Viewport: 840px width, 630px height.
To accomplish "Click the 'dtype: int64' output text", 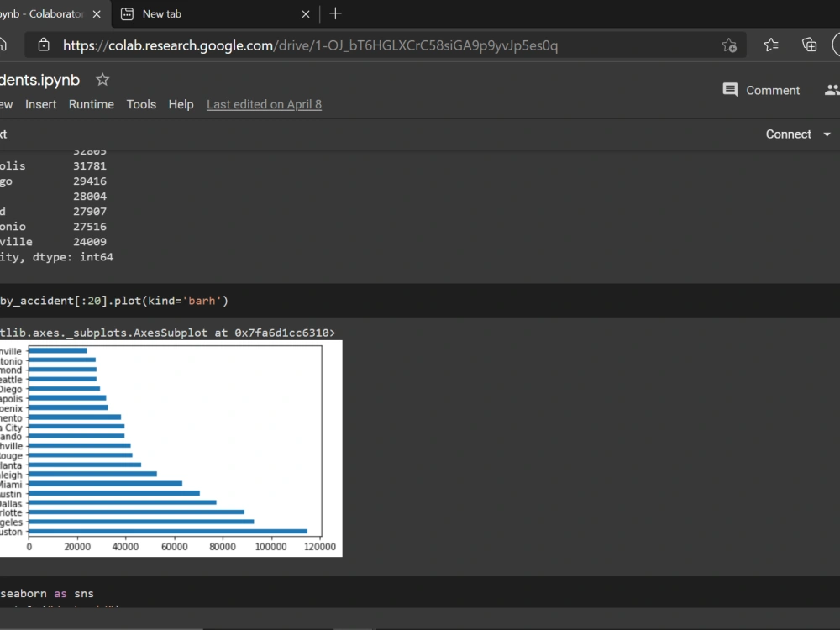I will click(73, 257).
